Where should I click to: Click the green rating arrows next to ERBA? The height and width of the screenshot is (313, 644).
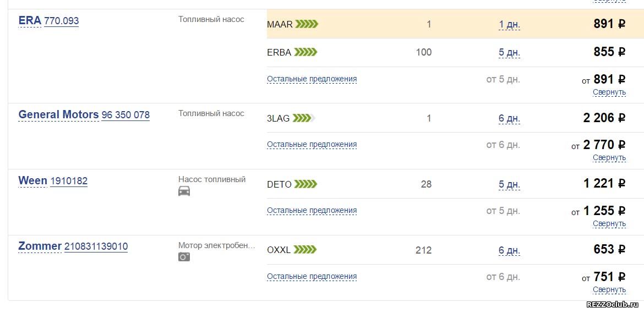305,52
